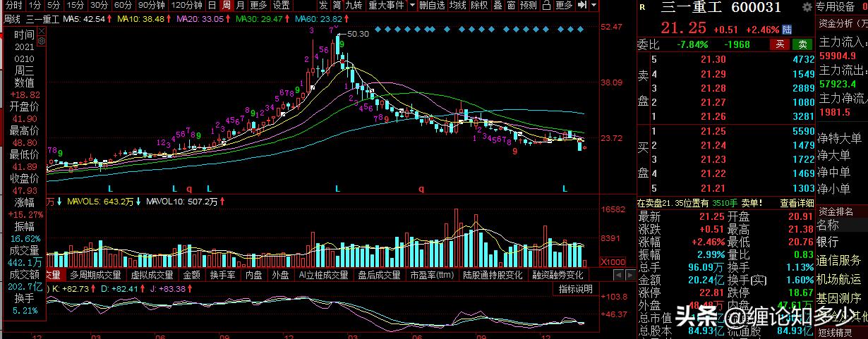Image resolution: width=868 pixels, height=339 pixels.
Task: Open 指标说明 indicator explanation
Action: pyautogui.click(x=574, y=289)
